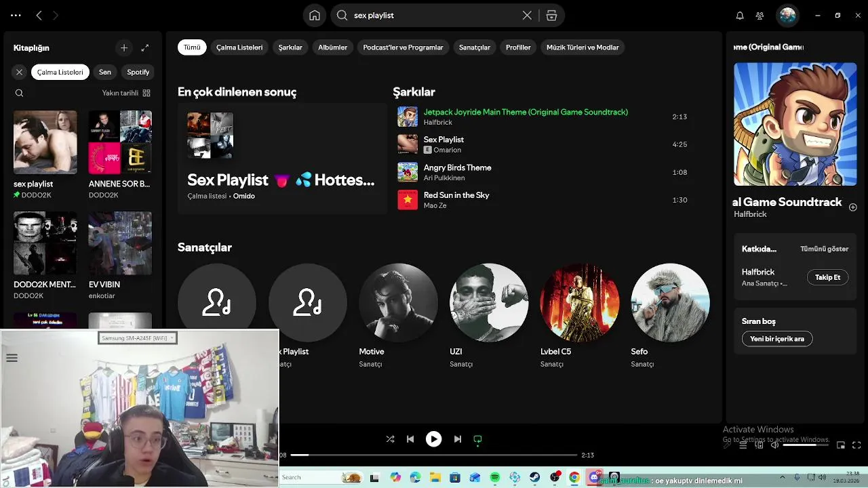Play the Sex Playlist song by Omarion
The height and width of the screenshot is (488, 868).
click(x=542, y=144)
